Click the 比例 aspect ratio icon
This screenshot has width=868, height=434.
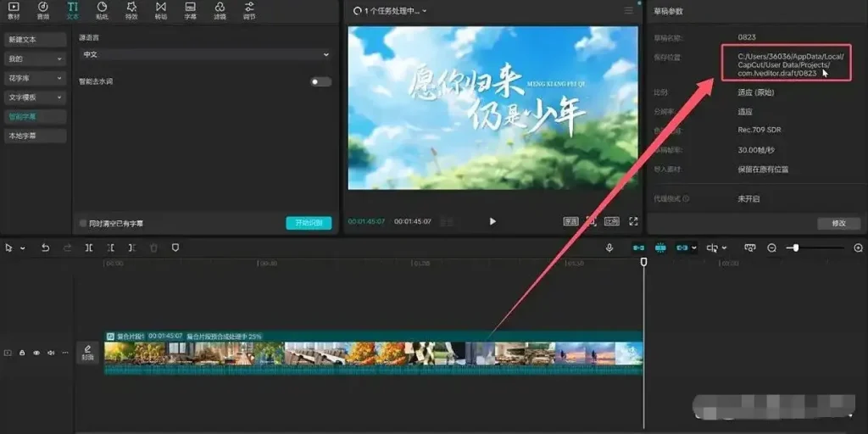[x=612, y=221]
